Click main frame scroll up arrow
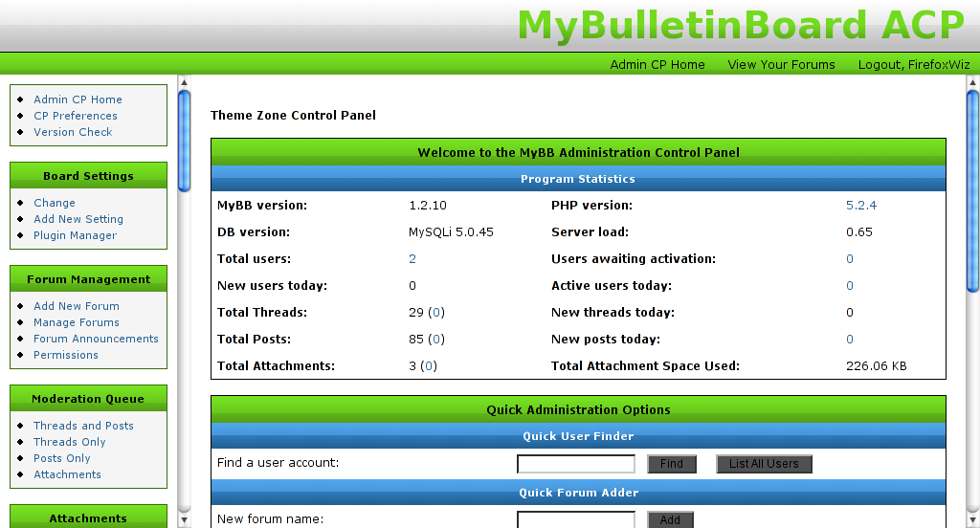This screenshot has width=980, height=528. [972, 82]
